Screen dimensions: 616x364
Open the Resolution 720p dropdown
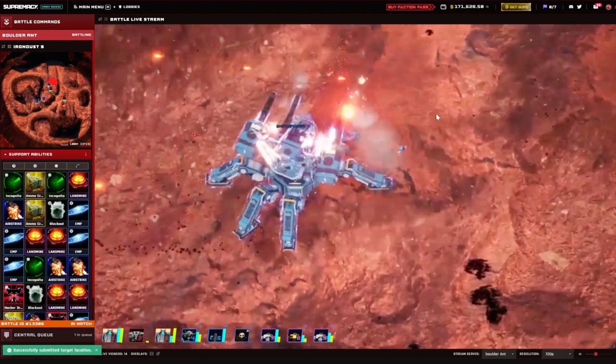[558, 354]
